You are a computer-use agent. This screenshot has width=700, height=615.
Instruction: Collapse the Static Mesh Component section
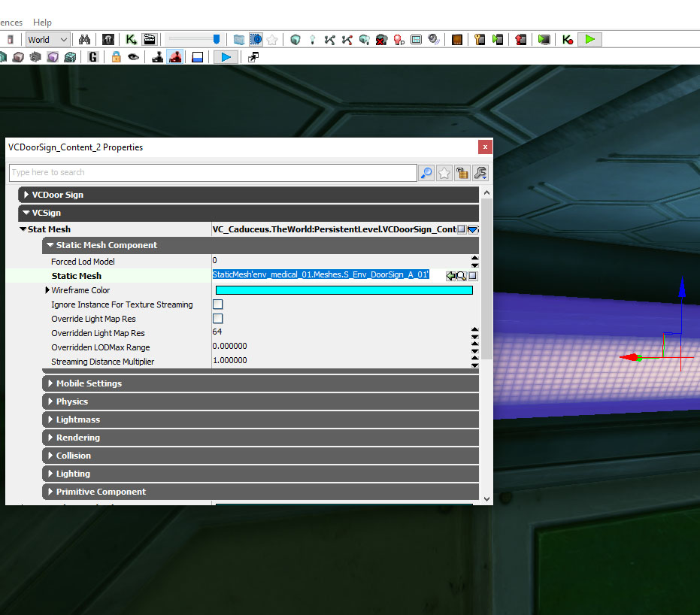tap(50, 245)
